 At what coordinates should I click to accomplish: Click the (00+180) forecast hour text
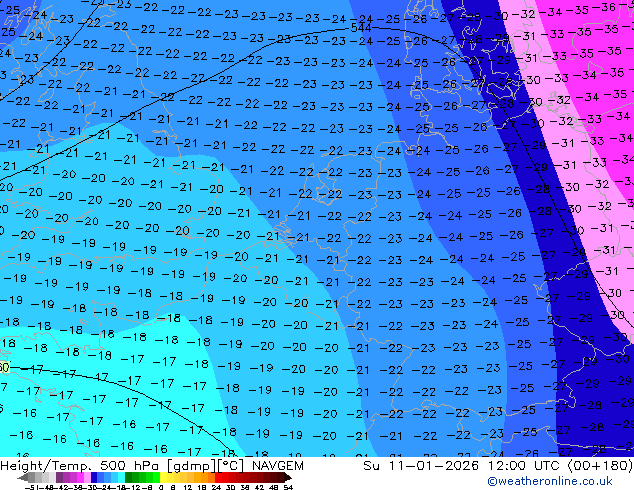coord(600,466)
